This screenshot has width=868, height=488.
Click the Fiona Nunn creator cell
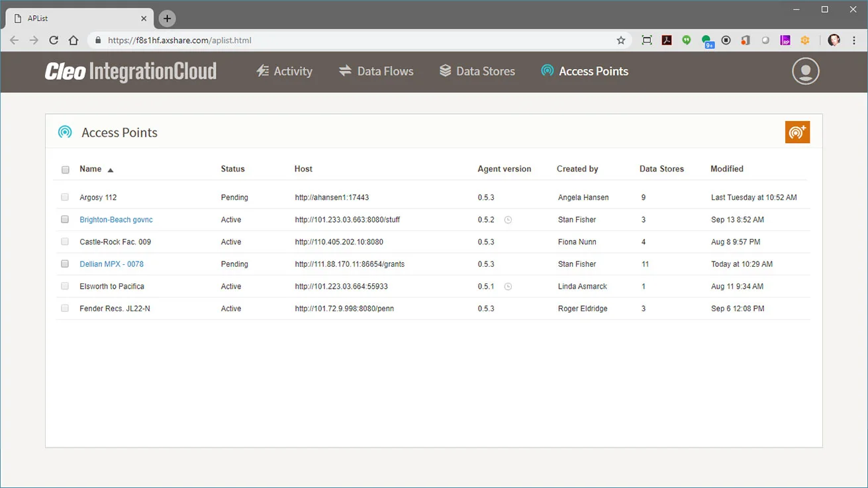click(577, 242)
